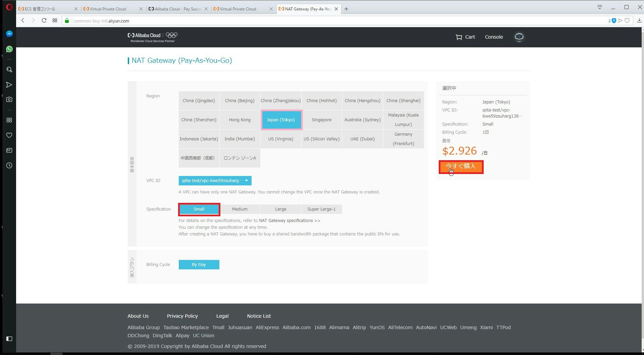
Task: Open Speed Dial from the sidebar
Action: point(9,120)
